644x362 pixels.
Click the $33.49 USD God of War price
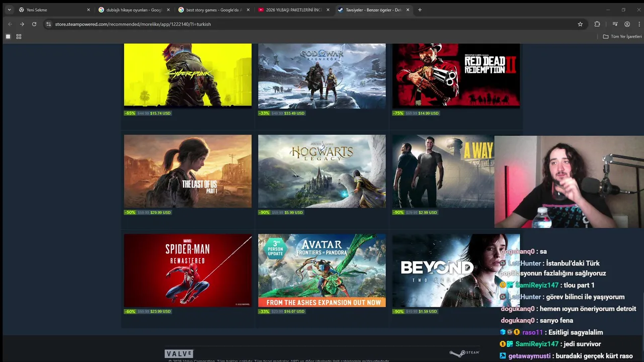point(294,113)
